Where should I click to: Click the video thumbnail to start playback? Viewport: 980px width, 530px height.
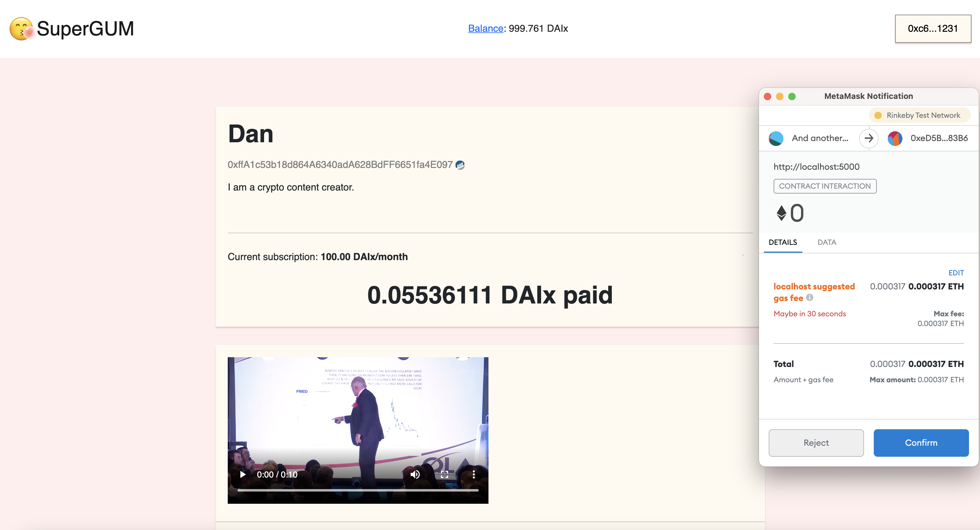tap(242, 475)
